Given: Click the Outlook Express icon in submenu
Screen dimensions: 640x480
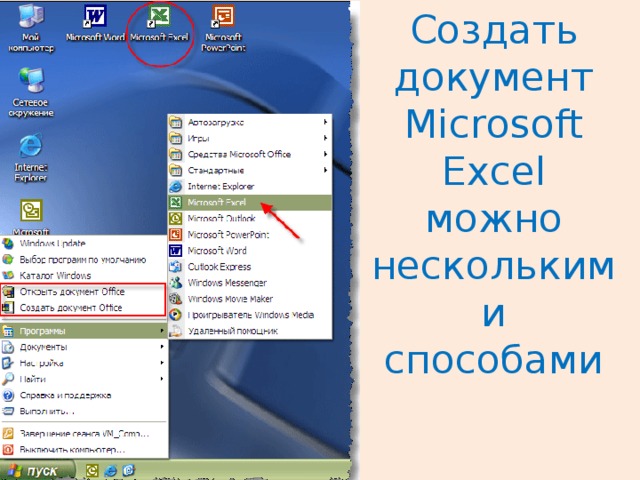Looking at the screenshot, I should click(x=176, y=267).
